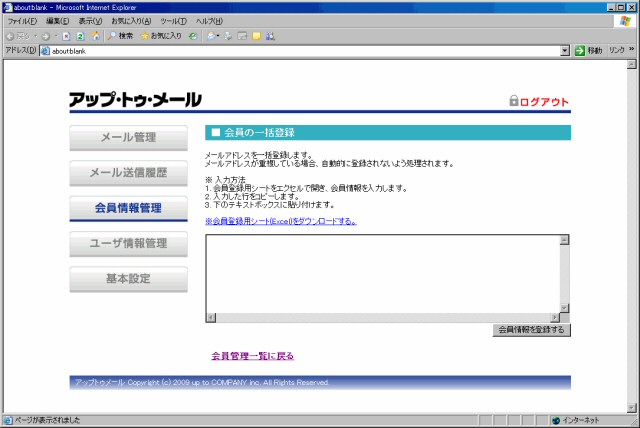Expand the リンク links toolbar chevron
Screen dimensions: 640x428
[x=632, y=49]
